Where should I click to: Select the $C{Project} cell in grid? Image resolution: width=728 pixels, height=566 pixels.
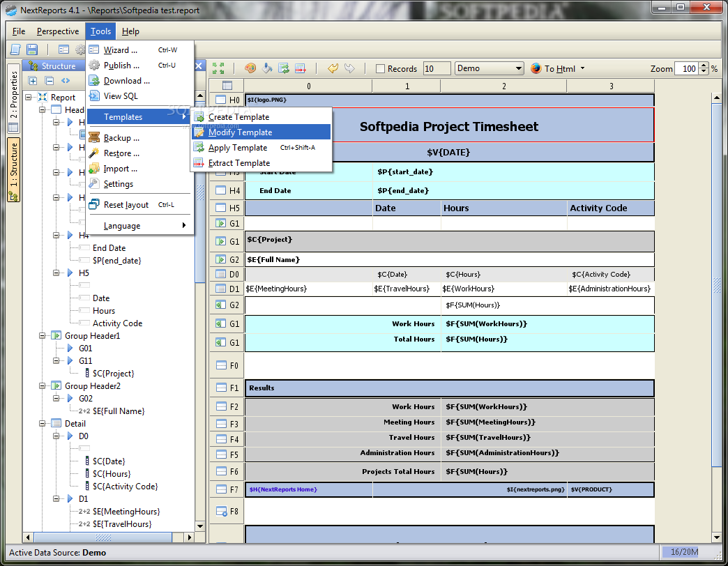click(x=450, y=241)
